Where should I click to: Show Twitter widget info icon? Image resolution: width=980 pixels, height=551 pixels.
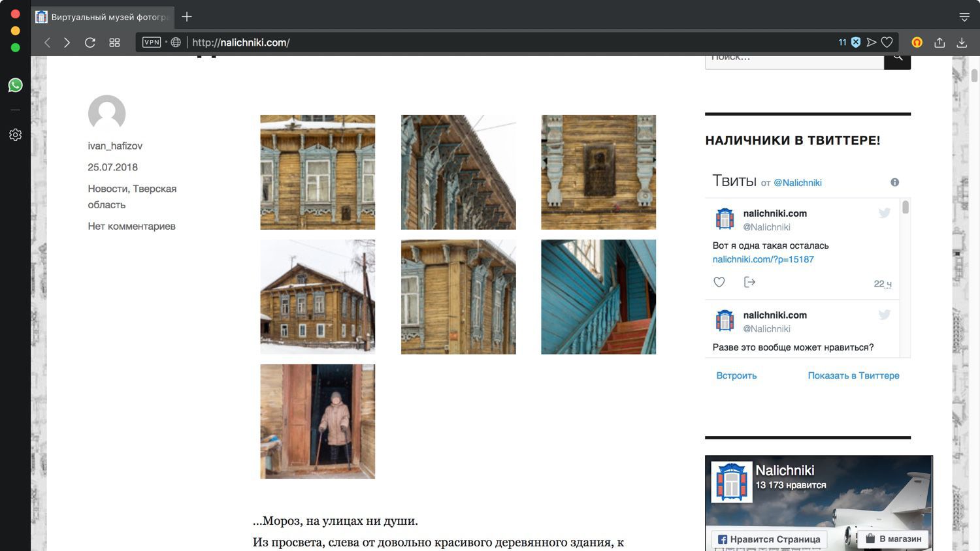tap(895, 182)
